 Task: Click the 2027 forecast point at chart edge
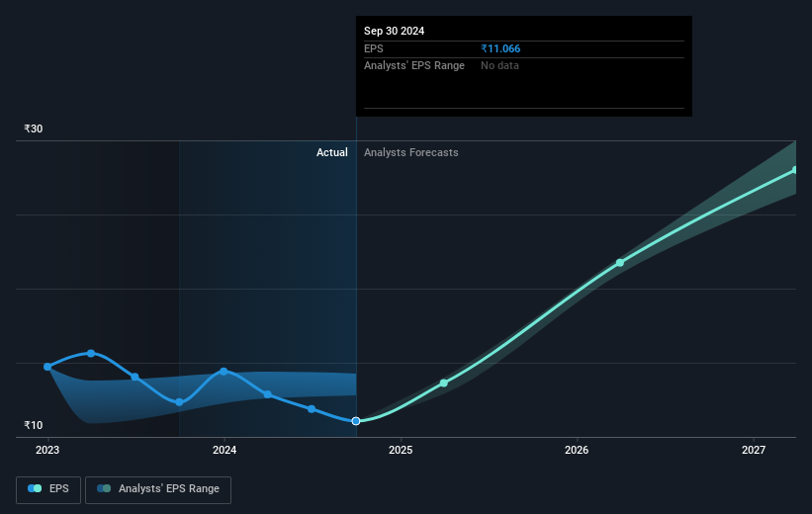[795, 170]
